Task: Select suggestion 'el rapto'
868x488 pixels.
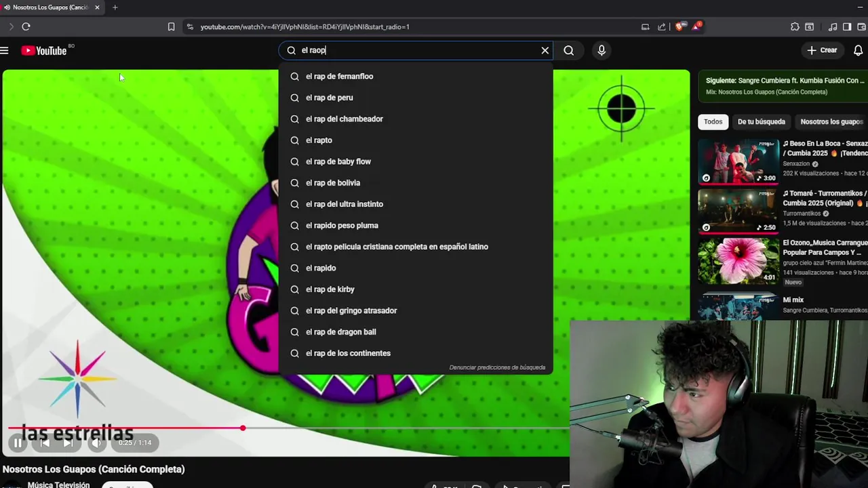Action: point(416,140)
